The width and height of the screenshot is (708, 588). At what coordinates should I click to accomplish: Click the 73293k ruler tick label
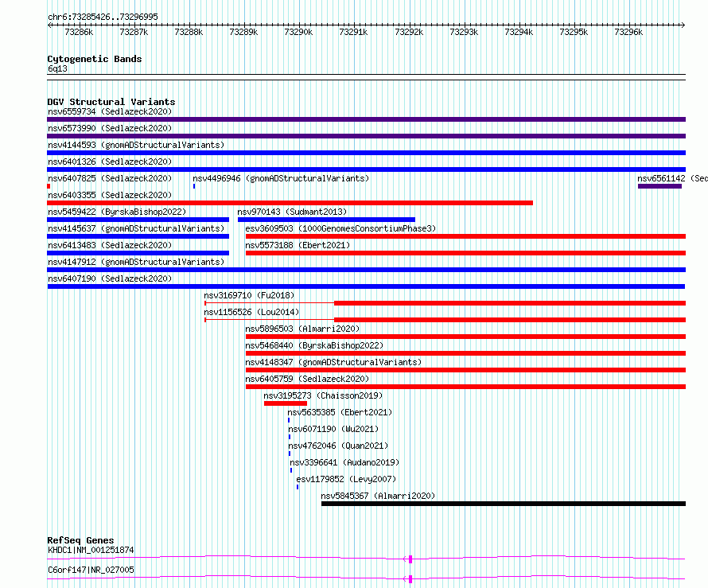464,32
